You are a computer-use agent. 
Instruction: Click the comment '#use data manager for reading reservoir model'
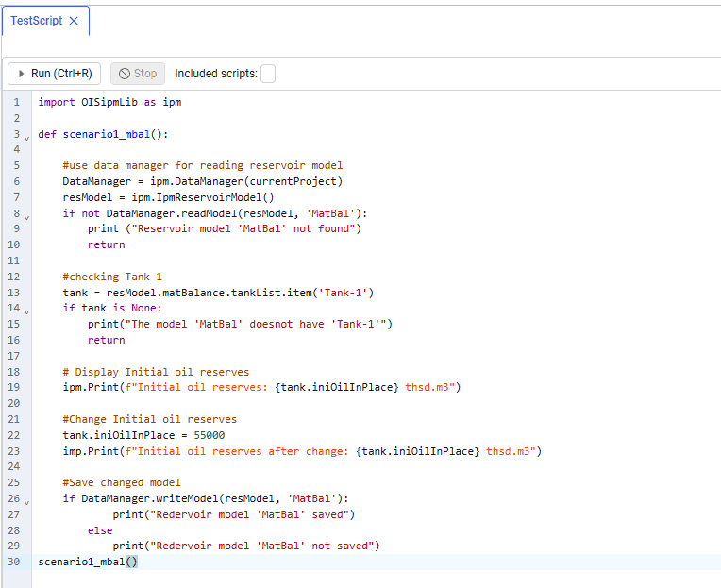click(202, 165)
